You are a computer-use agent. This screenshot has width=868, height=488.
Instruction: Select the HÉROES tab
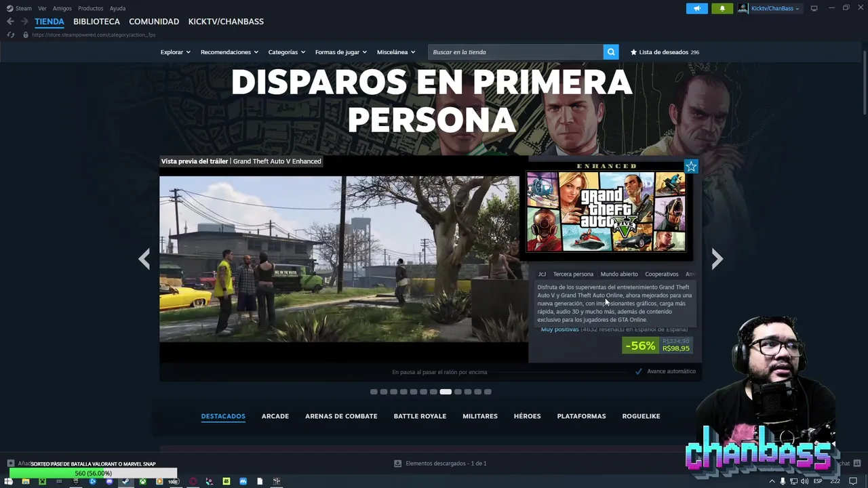(x=527, y=416)
